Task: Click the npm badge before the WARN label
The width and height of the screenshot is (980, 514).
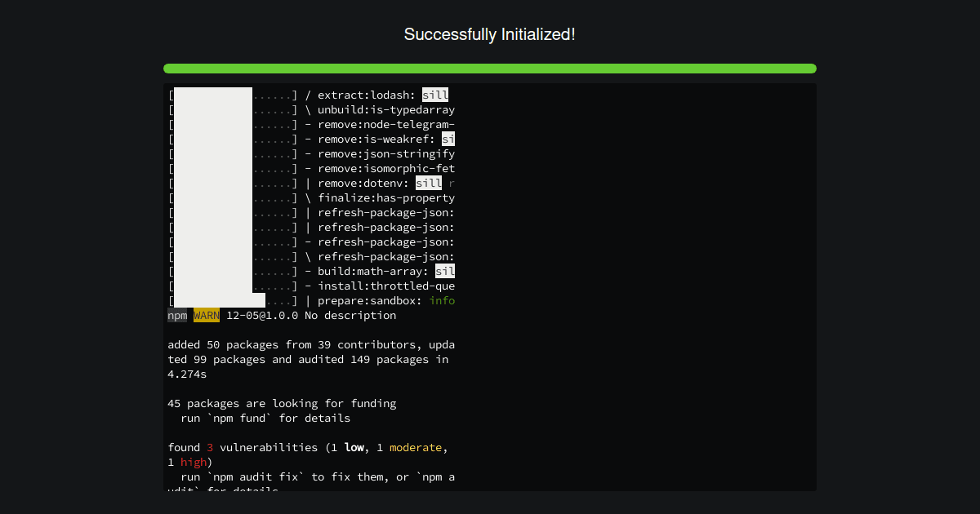Action: coord(177,315)
